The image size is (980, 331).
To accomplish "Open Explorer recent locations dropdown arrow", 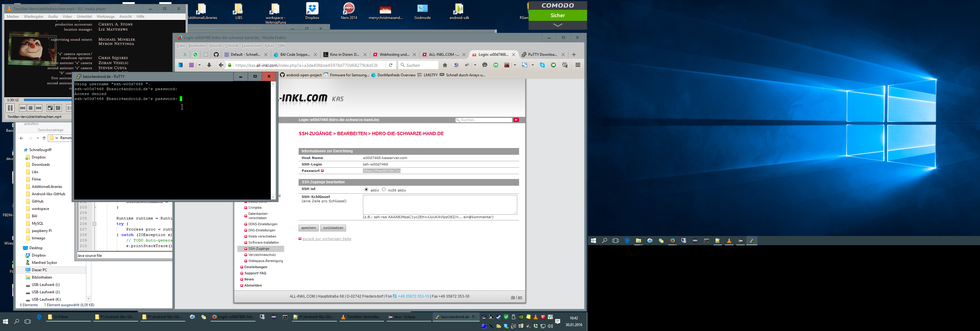I will [38, 138].
